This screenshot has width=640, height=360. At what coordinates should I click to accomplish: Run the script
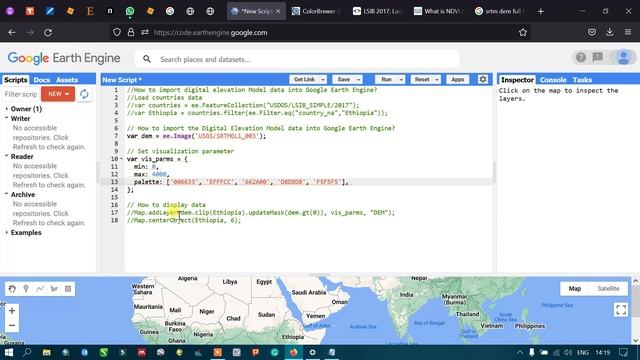coord(387,80)
